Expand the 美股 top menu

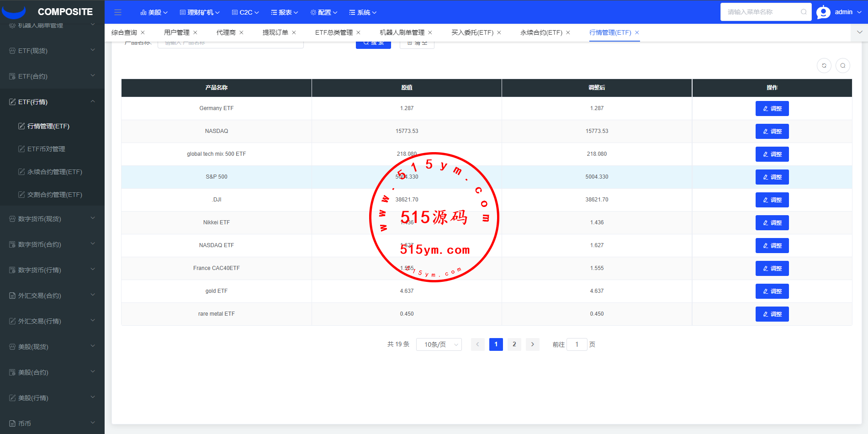tap(154, 12)
